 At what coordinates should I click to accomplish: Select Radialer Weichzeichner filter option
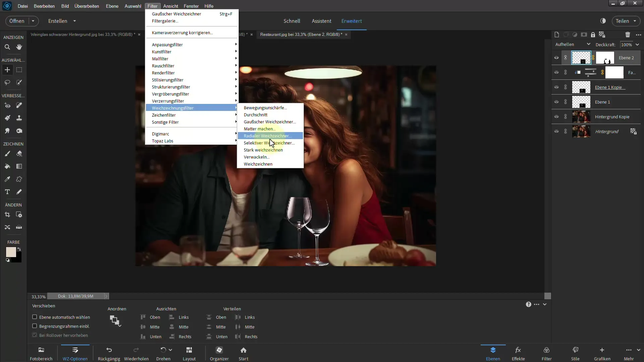click(268, 136)
